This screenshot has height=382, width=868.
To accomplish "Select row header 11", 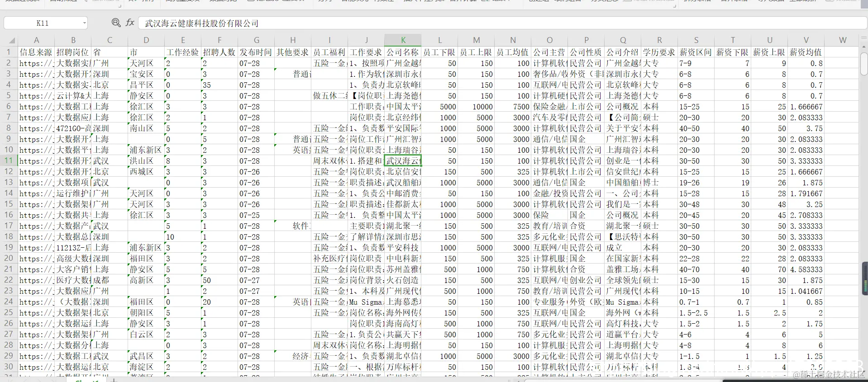I will 9,160.
